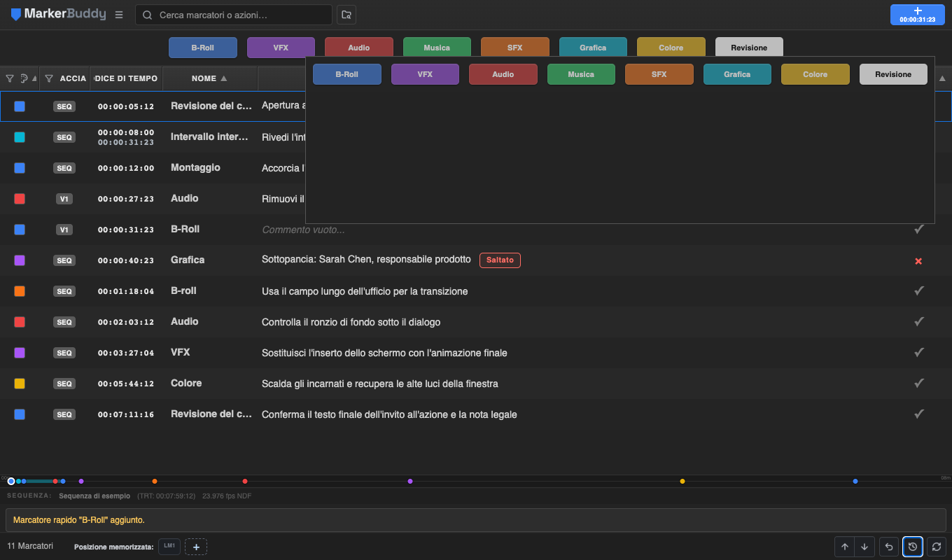Click the undo arrow icon in bottom bar
The height and width of the screenshot is (560, 952).
(x=889, y=547)
